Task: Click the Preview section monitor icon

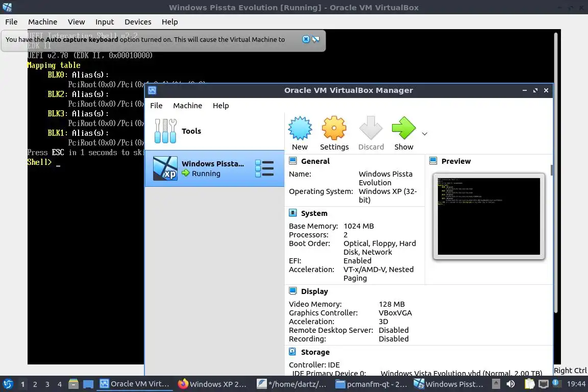Action: [433, 161]
